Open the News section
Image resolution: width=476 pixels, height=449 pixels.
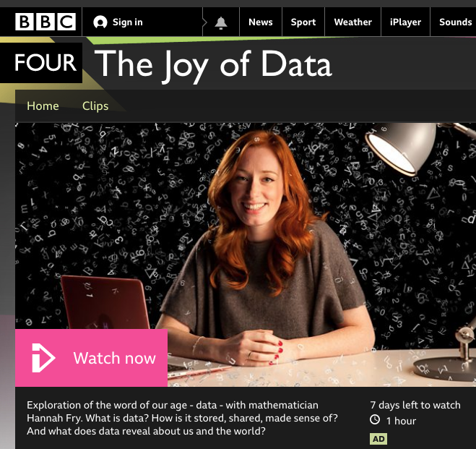261,22
